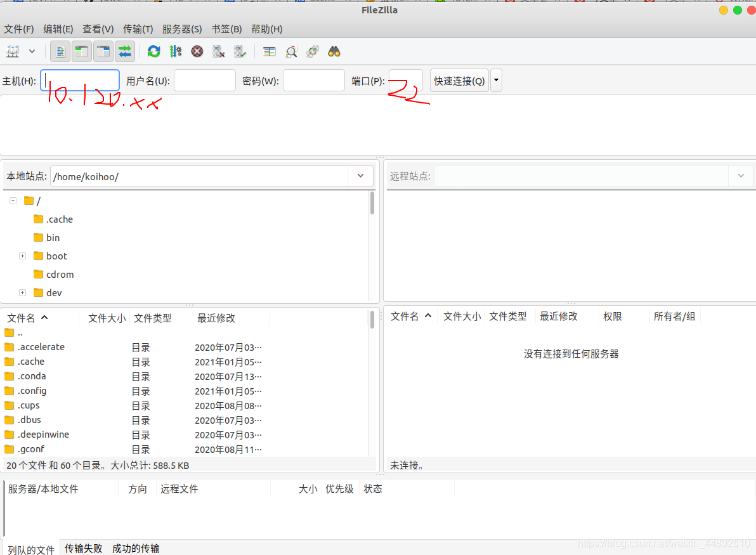Image resolution: width=756 pixels, height=555 pixels.
Task: Toggle local directory tree display
Action: (x=82, y=51)
